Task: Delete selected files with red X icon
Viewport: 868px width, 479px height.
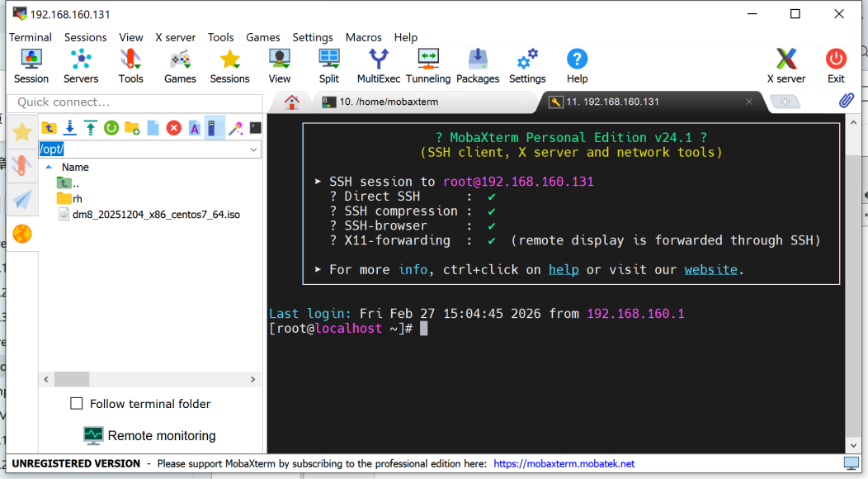Action: click(x=174, y=128)
